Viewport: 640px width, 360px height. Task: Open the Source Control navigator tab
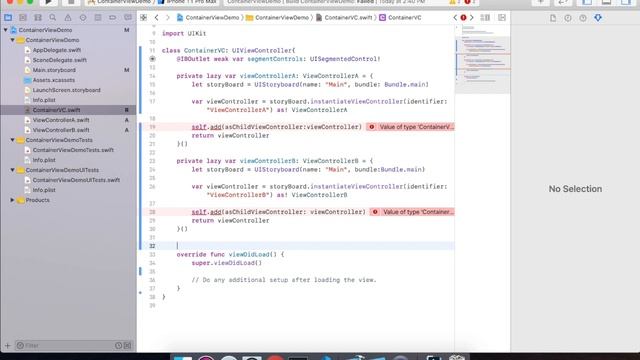23,18
